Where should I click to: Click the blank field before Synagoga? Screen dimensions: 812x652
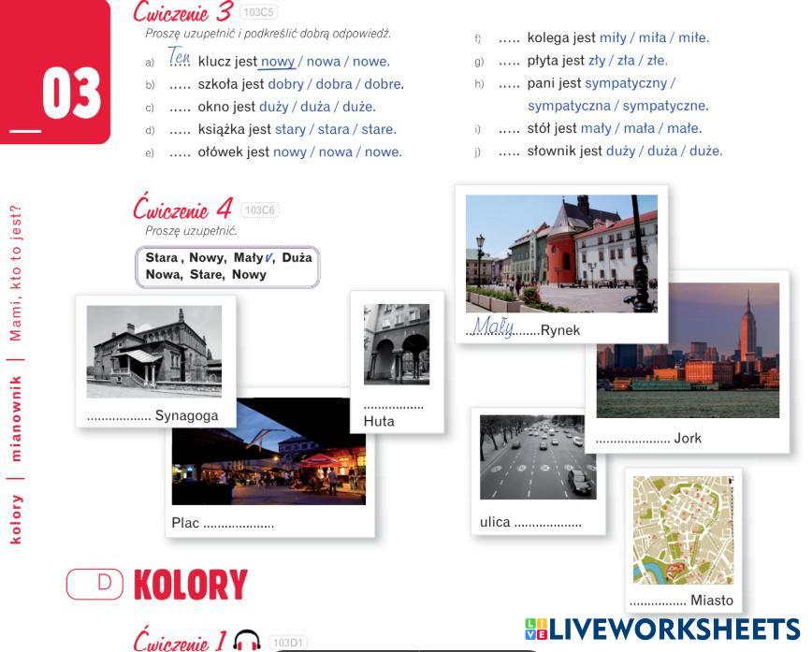118,415
